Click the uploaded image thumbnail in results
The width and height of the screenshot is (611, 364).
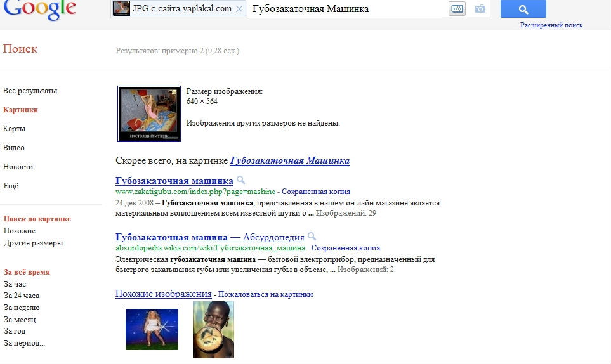pos(149,114)
